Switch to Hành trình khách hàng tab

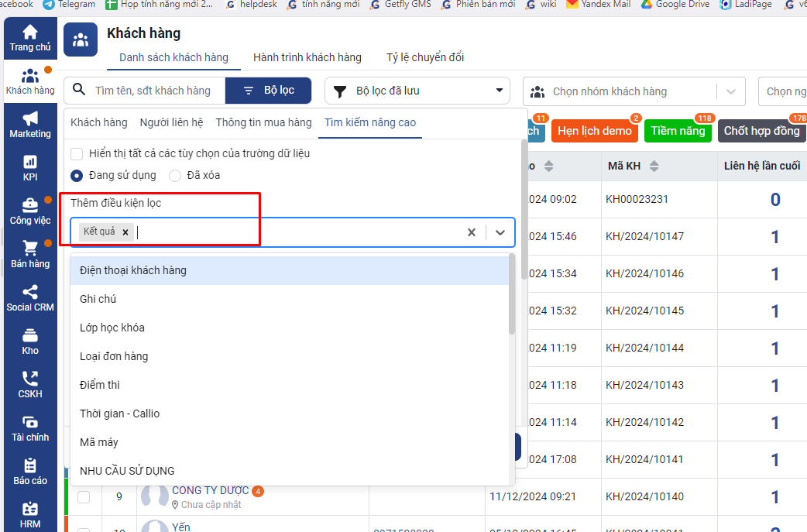click(307, 57)
